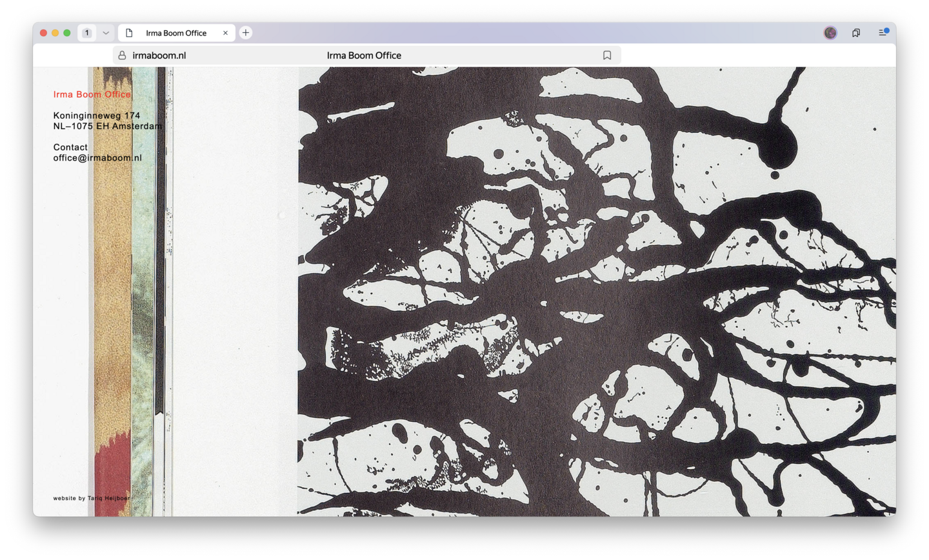This screenshot has height=560, width=929.
Task: Open the tab group dropdown chevron
Action: (x=106, y=33)
